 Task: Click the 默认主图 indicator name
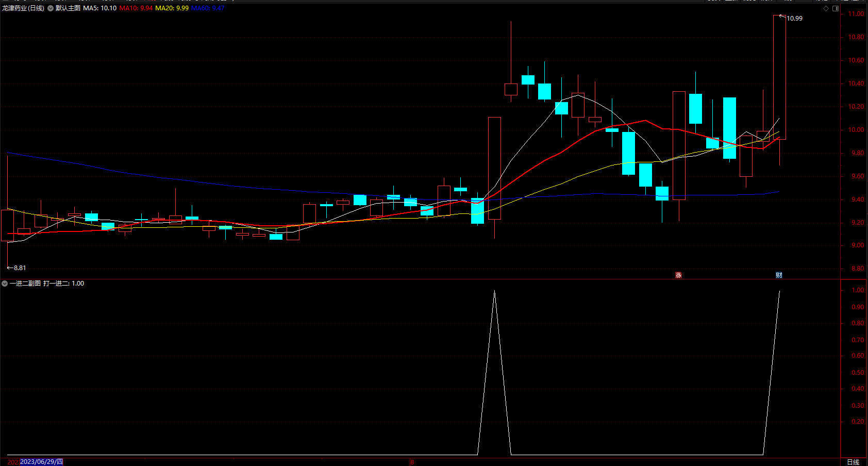[x=68, y=8]
